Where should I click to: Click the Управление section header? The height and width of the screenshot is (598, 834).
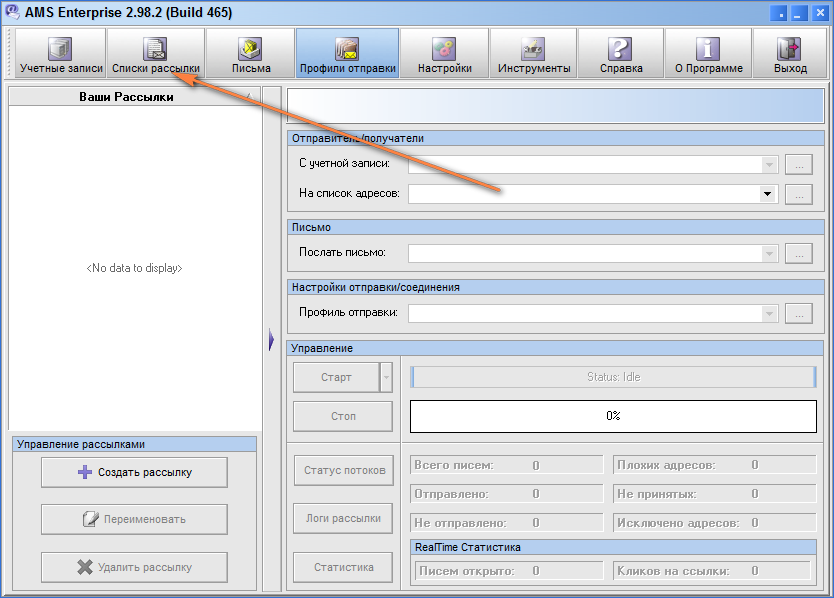tap(555, 348)
